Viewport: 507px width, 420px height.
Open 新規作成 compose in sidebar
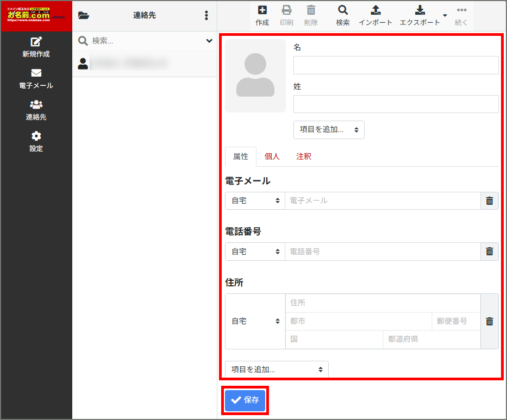pyautogui.click(x=36, y=47)
